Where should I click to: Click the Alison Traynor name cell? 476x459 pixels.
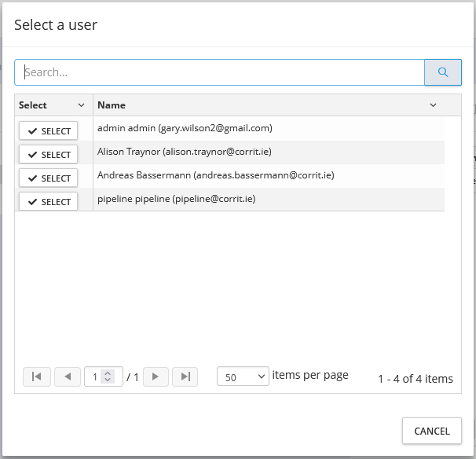pos(185,152)
